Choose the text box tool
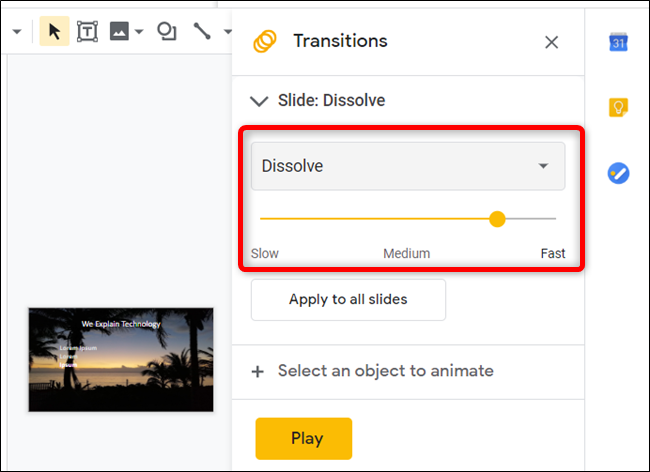The width and height of the screenshot is (650, 472). point(87,32)
